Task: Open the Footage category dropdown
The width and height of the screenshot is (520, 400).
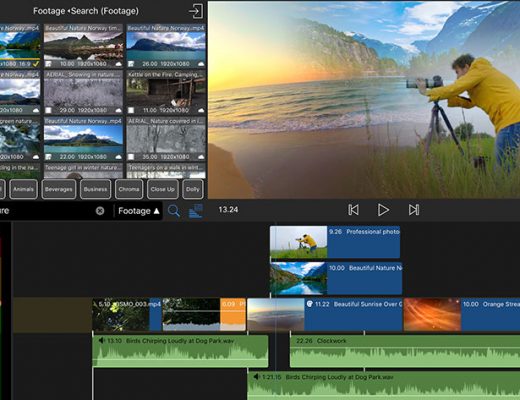Action: pos(139,211)
